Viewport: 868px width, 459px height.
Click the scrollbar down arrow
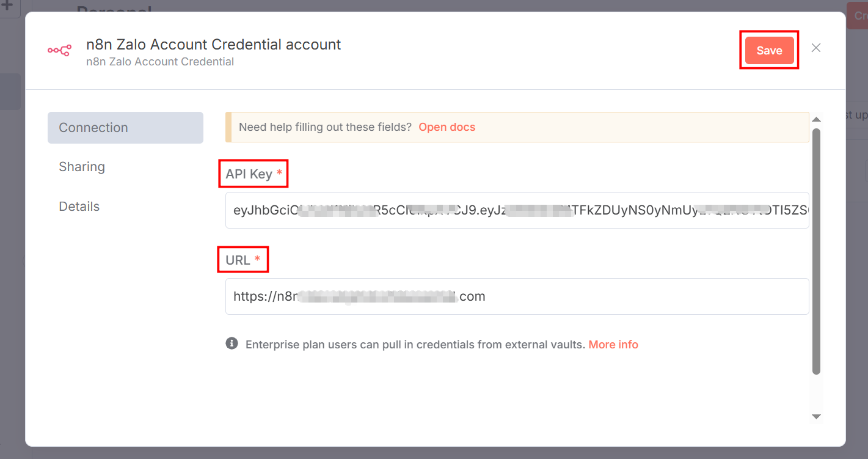pos(816,416)
